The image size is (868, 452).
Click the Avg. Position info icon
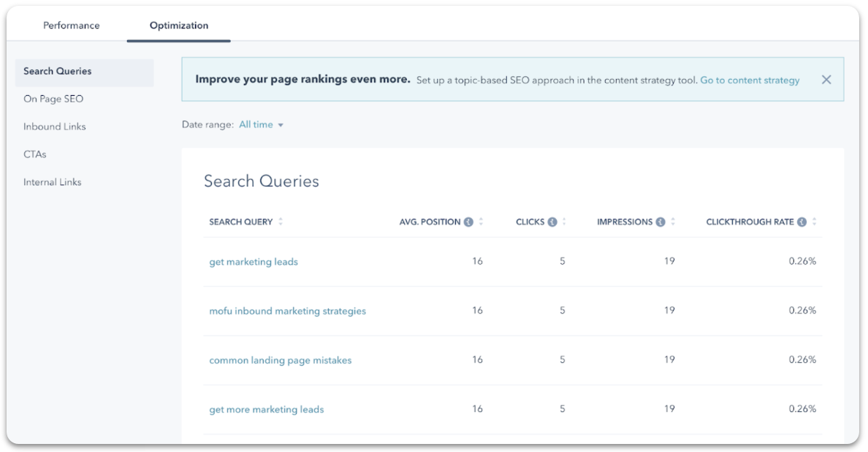click(468, 222)
